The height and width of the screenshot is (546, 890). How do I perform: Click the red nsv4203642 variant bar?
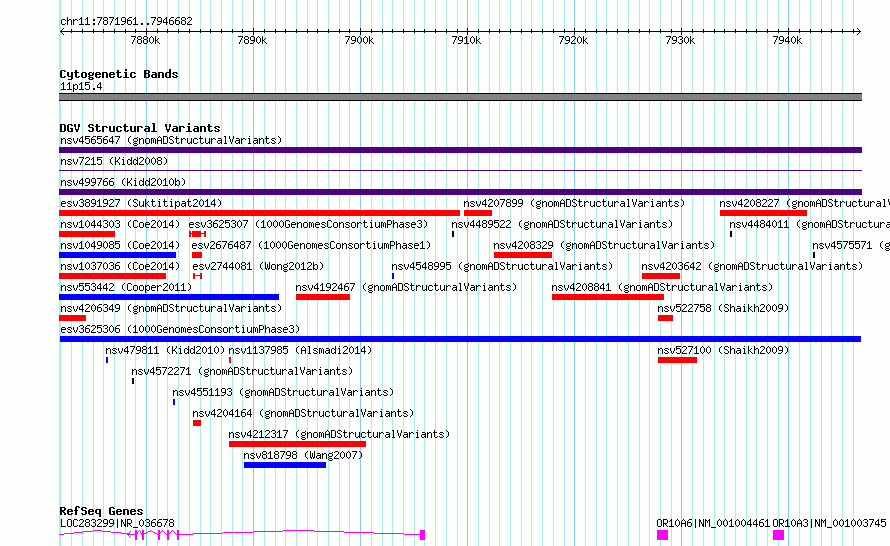click(x=661, y=276)
